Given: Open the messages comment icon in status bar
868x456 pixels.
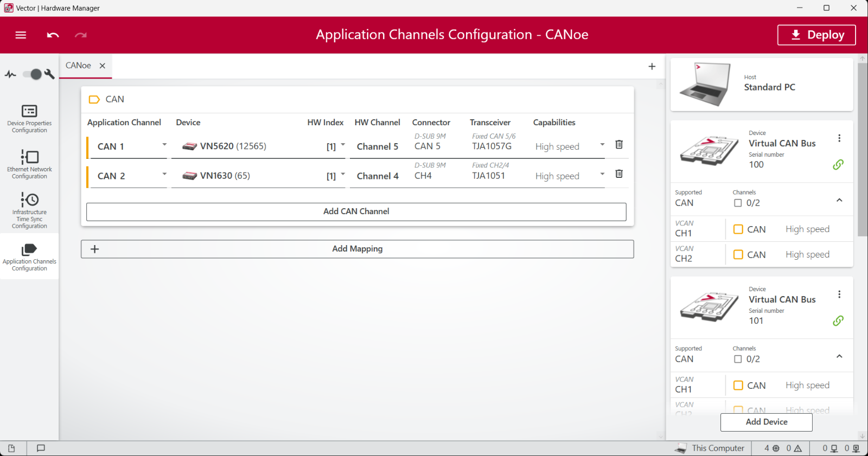Looking at the screenshot, I should 41,448.
